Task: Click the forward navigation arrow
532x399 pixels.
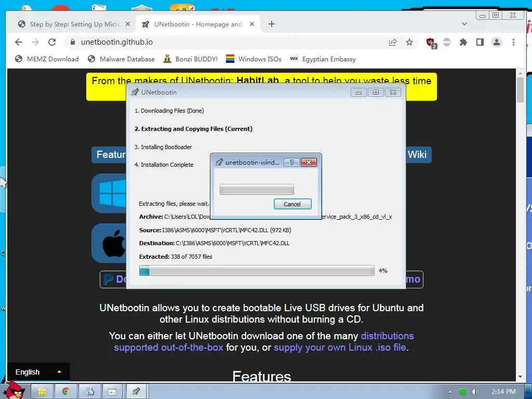Action: [x=35, y=42]
